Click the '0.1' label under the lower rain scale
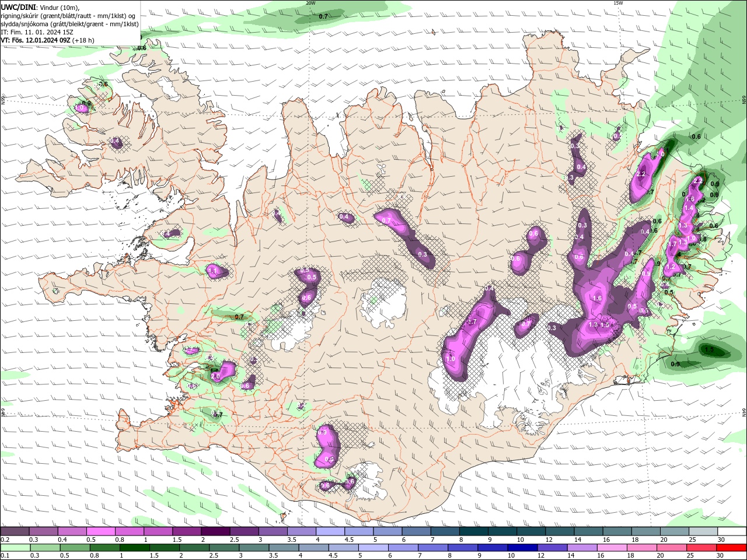 click(x=5, y=556)
